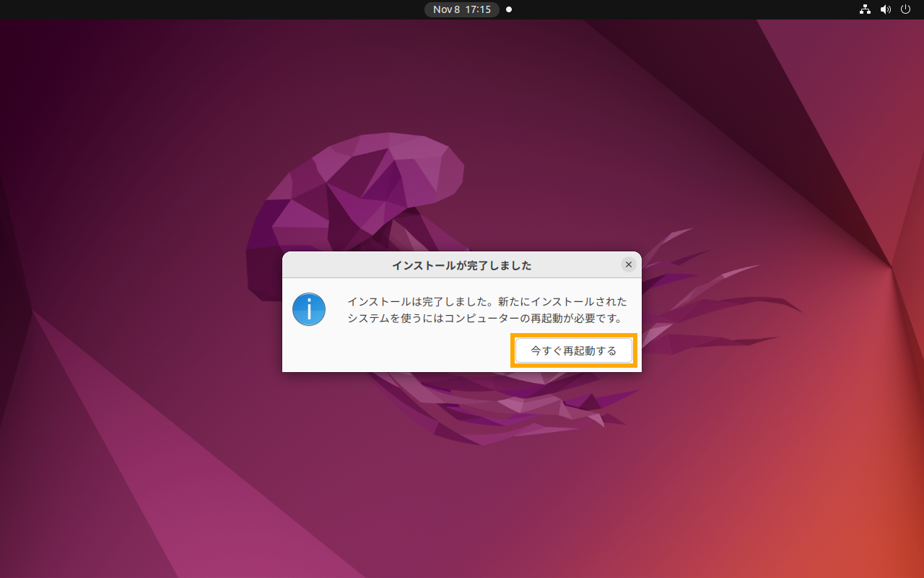Click the volume speaker icon in top bar
The height and width of the screenshot is (578, 924).
886,9
